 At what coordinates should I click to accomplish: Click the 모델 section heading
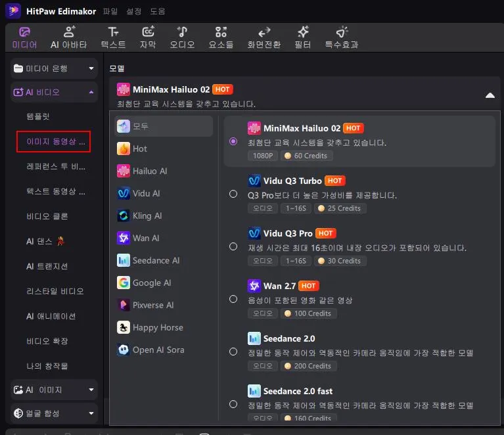tap(117, 68)
